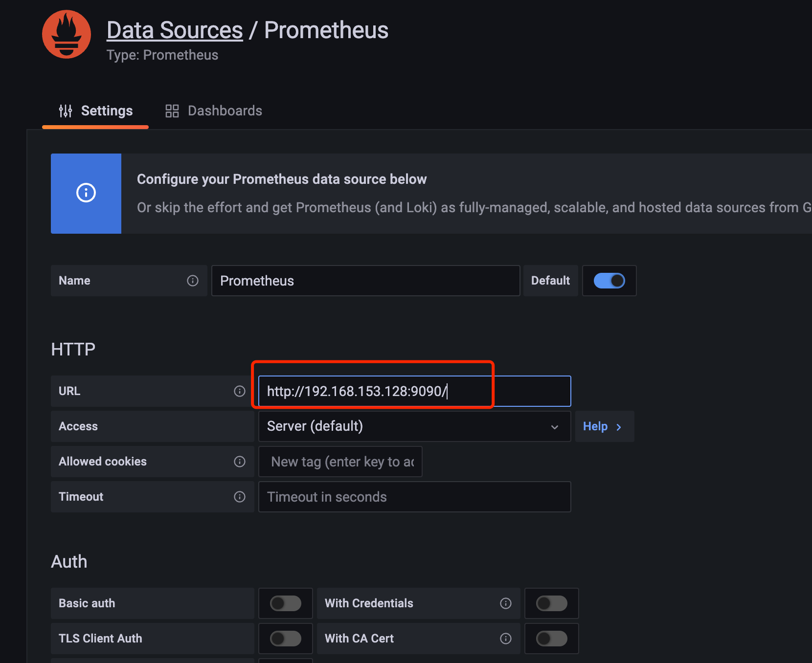Enable the With CA Cert toggle
This screenshot has height=663, width=812.
pyautogui.click(x=552, y=639)
